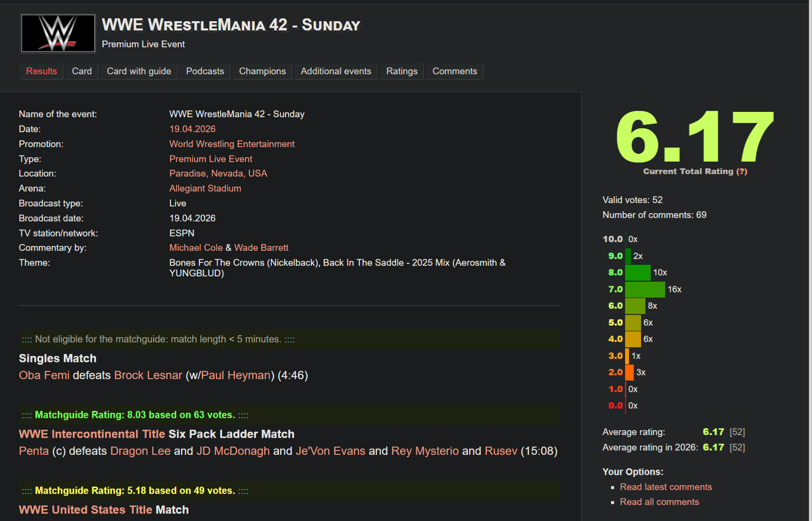
Task: Open the Card with guide tab
Action: (139, 71)
